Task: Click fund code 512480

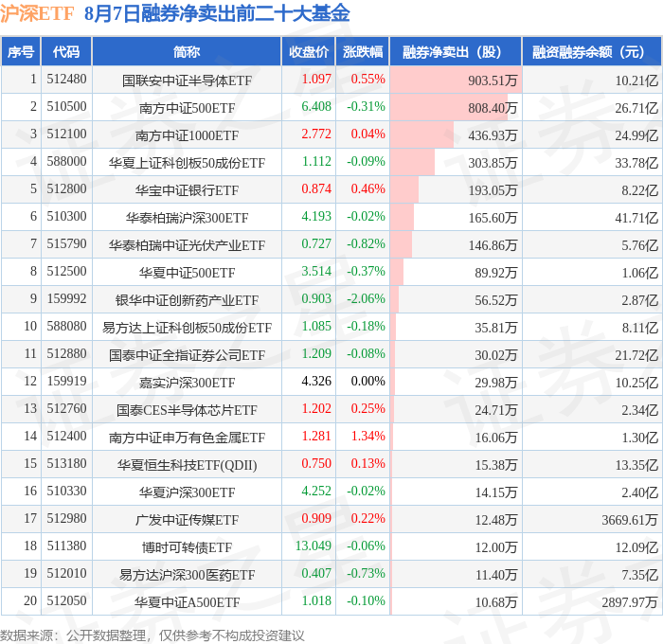Action: 66,79
